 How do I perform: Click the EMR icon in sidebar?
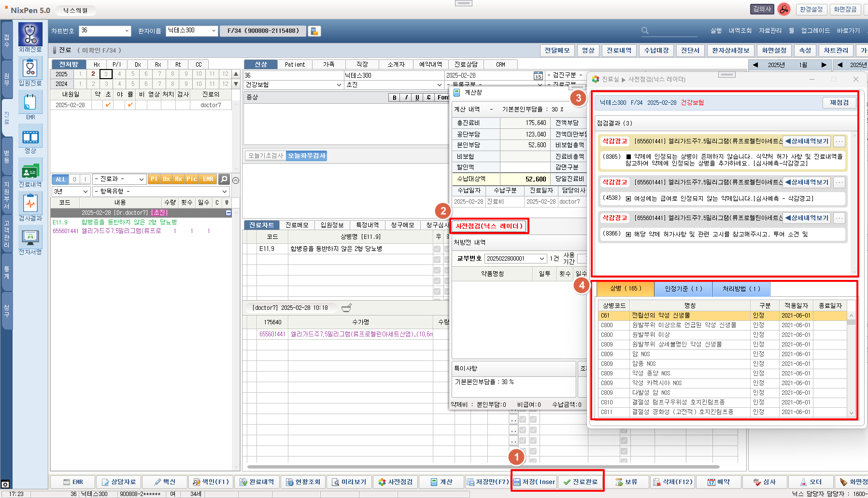pyautogui.click(x=30, y=103)
